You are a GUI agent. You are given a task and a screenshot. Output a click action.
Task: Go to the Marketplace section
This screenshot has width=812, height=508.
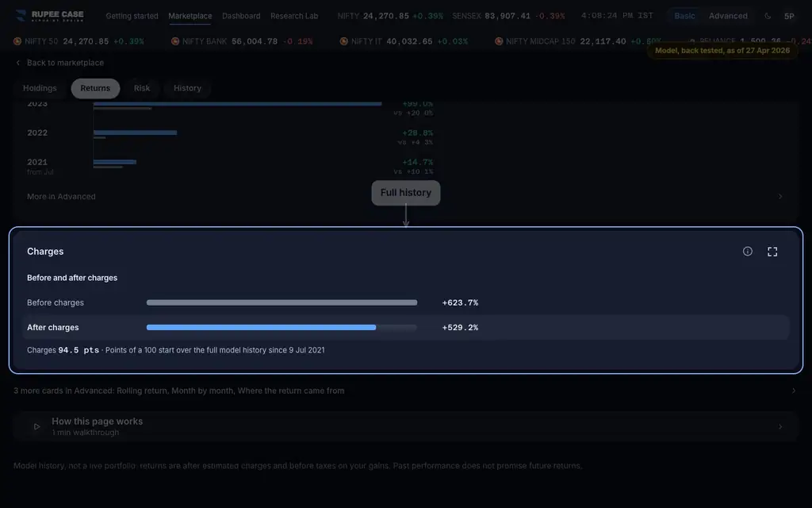[190, 16]
